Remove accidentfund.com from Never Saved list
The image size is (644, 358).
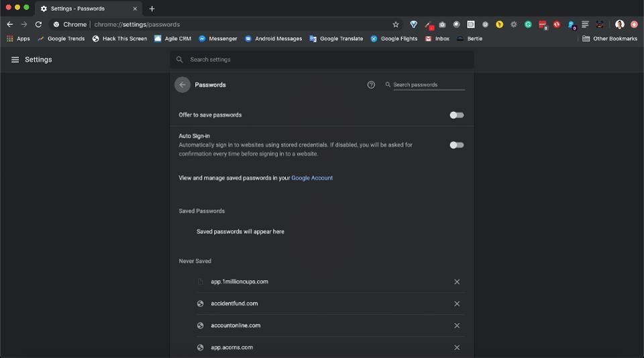457,304
